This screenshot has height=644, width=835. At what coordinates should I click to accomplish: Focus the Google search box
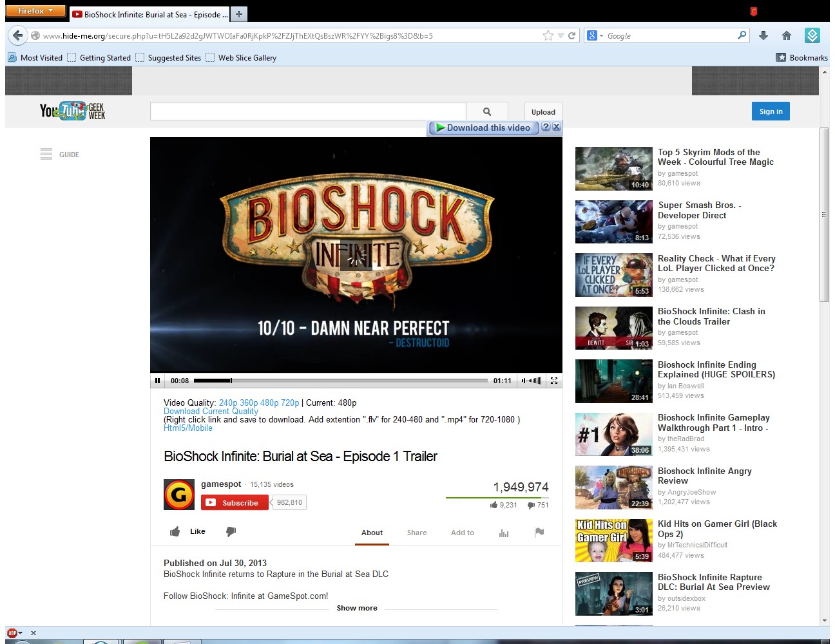click(x=670, y=35)
